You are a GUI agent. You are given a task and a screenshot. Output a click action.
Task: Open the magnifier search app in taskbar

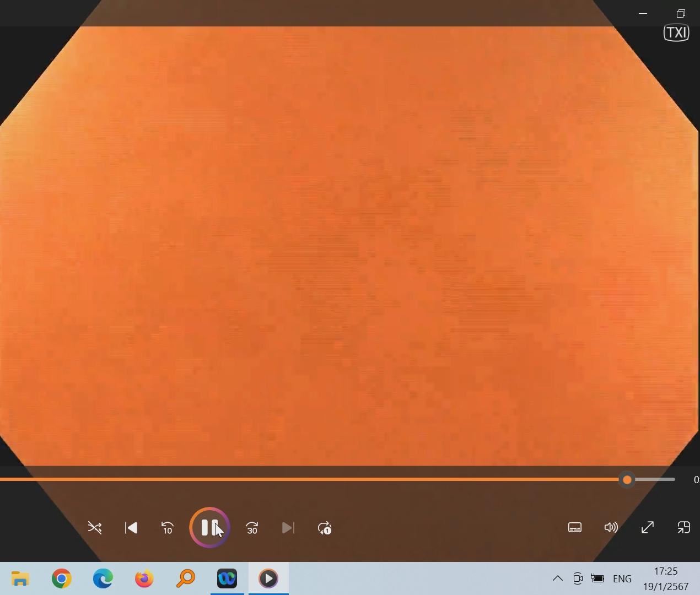point(186,578)
